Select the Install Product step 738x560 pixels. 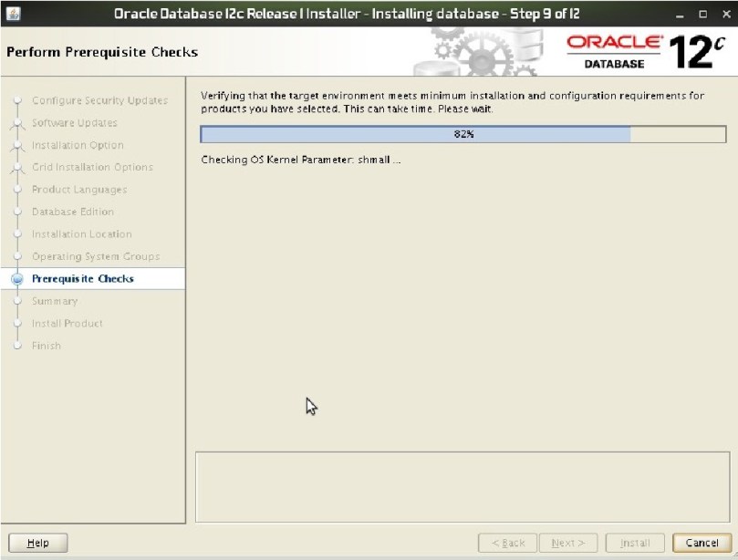click(x=68, y=324)
